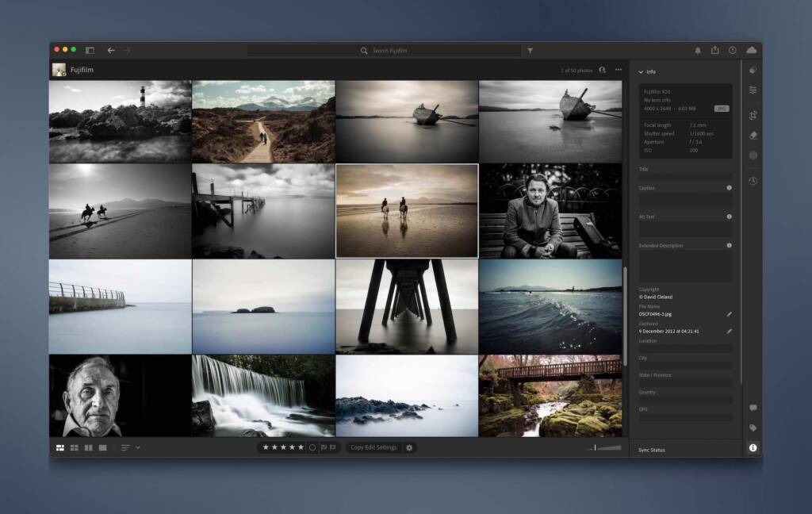This screenshot has width=812, height=514.
Task: Open the Share export icon
Action: click(715, 50)
